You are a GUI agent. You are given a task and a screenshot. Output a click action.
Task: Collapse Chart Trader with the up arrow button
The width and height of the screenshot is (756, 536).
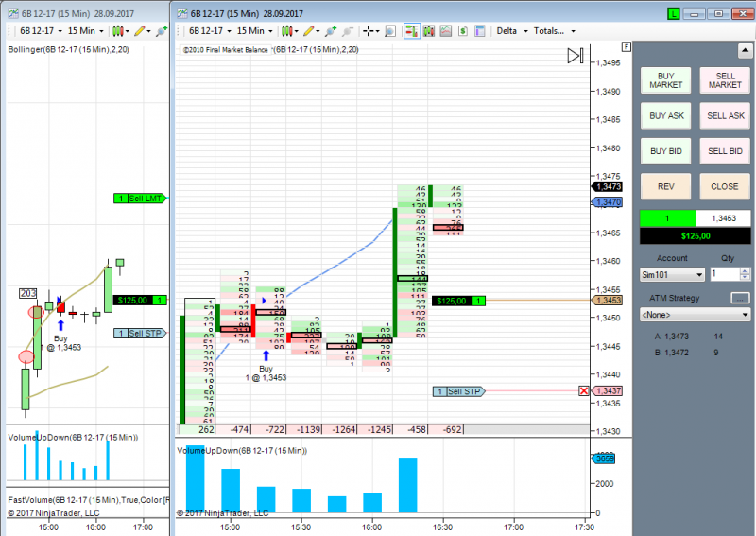(745, 50)
